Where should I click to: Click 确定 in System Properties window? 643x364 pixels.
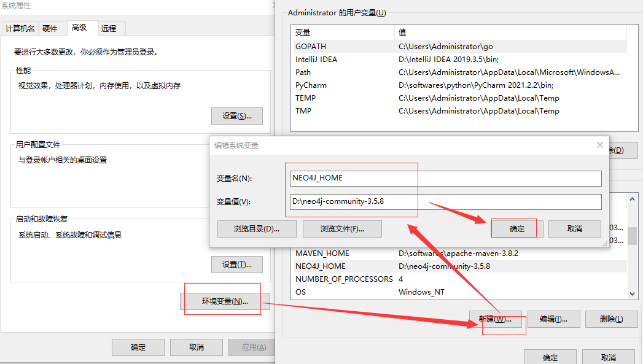click(138, 347)
